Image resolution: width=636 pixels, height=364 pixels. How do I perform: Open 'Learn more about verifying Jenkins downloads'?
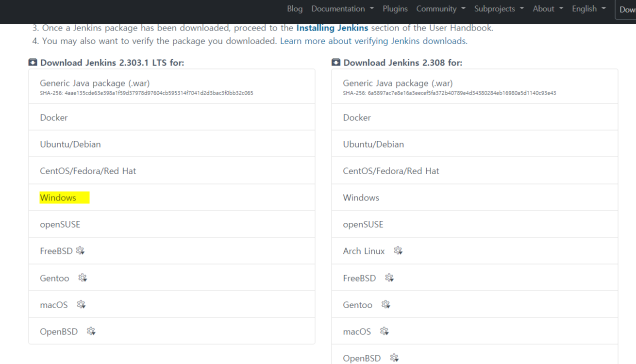click(374, 41)
